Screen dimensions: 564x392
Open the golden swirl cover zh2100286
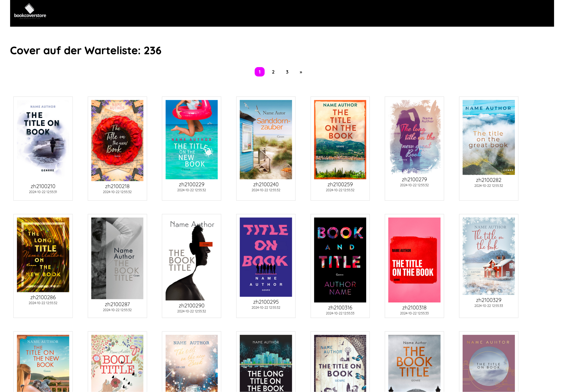[43, 254]
